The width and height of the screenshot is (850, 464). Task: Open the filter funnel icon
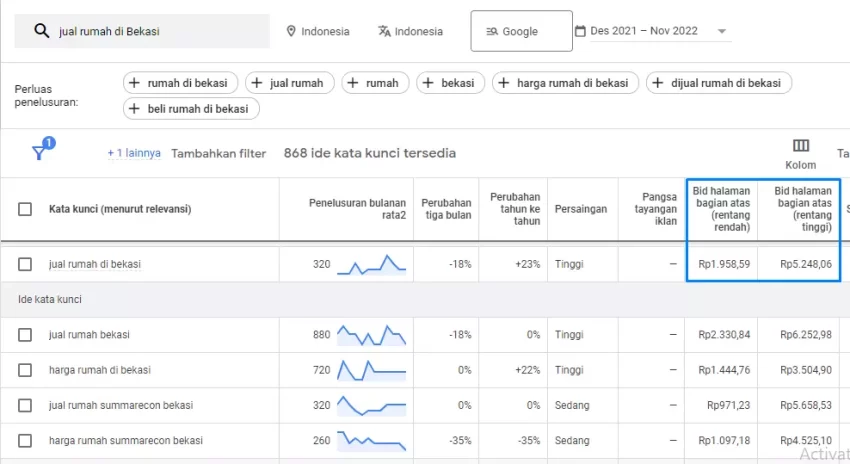pos(39,152)
